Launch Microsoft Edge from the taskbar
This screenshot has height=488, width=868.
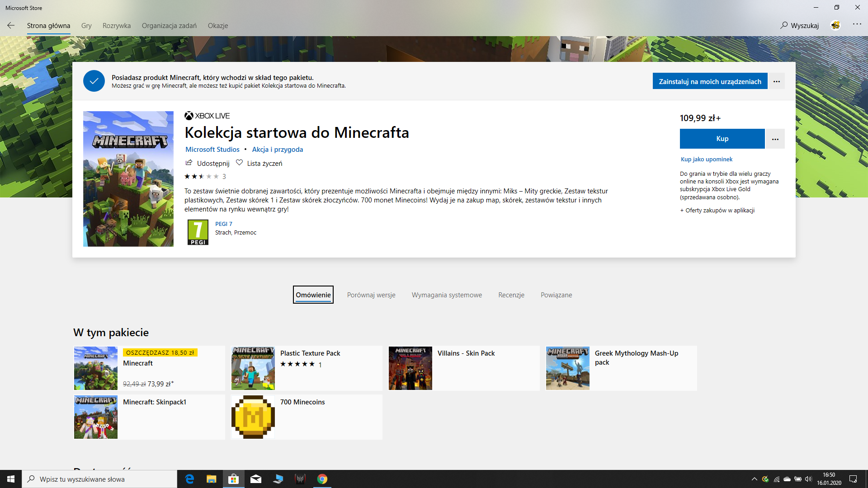189,479
